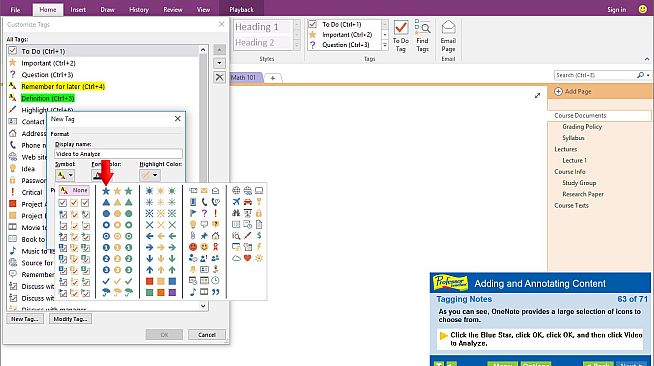Click the New Tag... button
Image resolution: width=654 pixels, height=366 pixels.
(25, 319)
